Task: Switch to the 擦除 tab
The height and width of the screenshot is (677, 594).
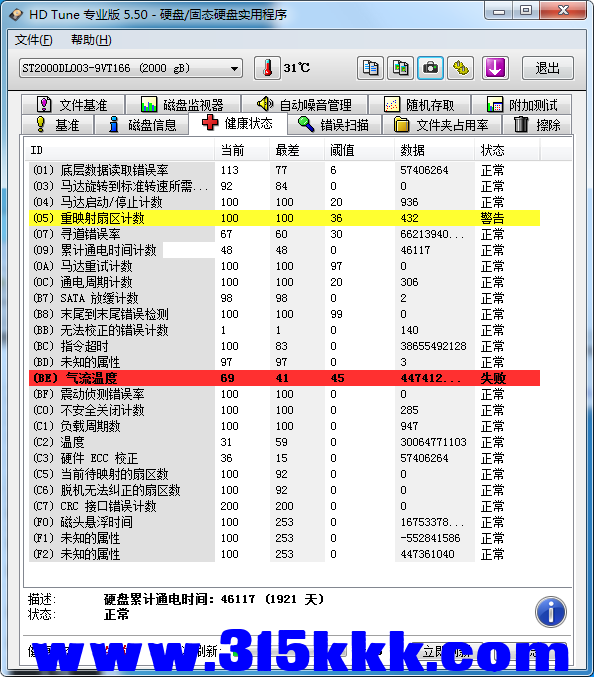Action: coord(537,125)
